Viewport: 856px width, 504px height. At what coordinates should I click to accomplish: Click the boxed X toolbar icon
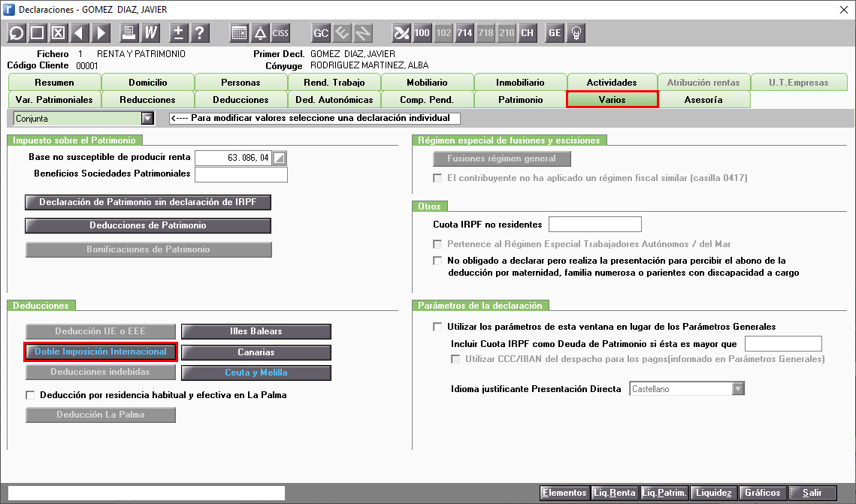pos(59,33)
